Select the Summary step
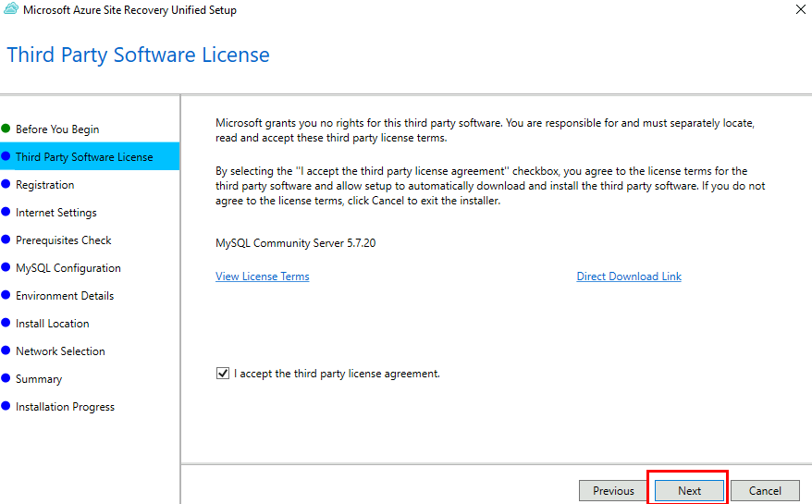The width and height of the screenshot is (812, 504). point(39,378)
